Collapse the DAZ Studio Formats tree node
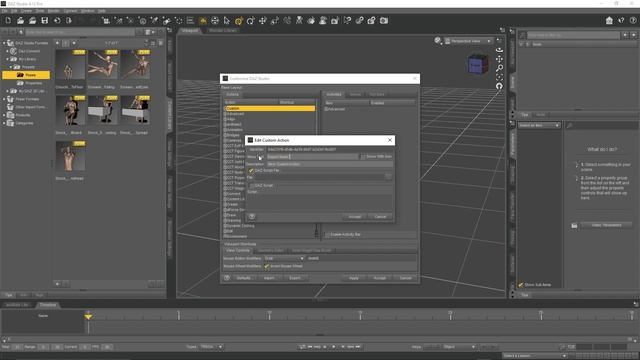The image size is (640, 360). (4, 43)
